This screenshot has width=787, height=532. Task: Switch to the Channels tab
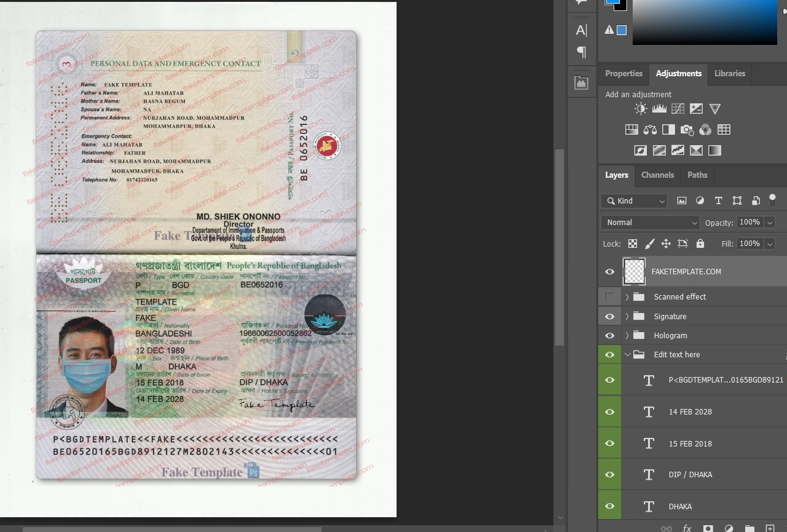[657, 175]
